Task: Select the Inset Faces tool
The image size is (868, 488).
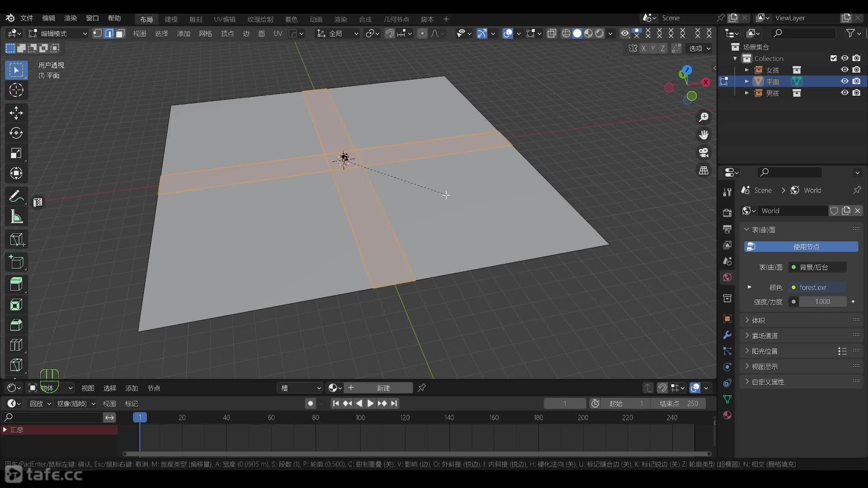Action: (16, 305)
